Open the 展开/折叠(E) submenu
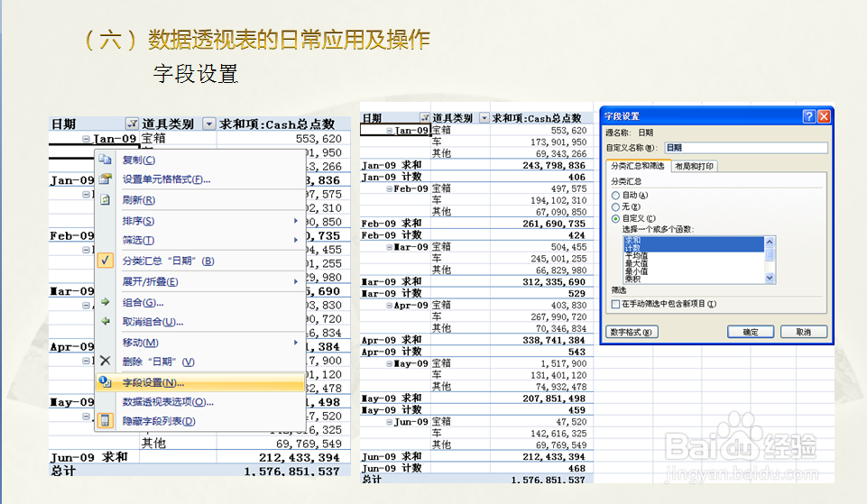The height and width of the screenshot is (504, 867). pyautogui.click(x=200, y=281)
